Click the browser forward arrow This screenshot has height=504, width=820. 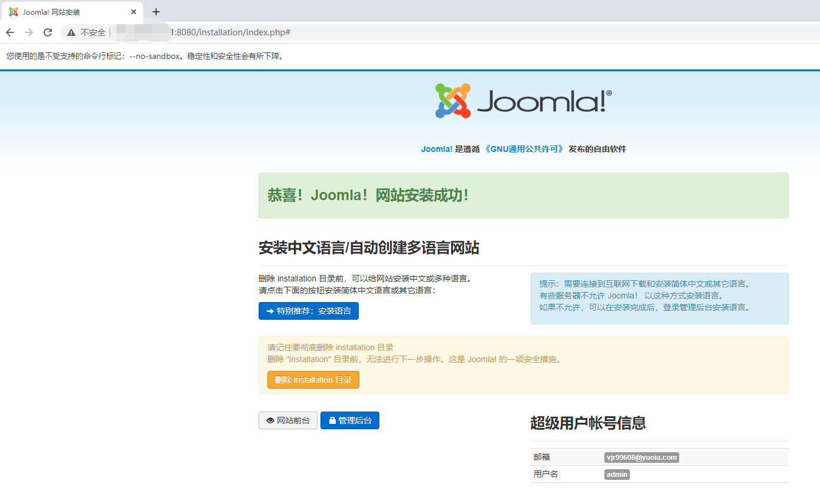pyautogui.click(x=28, y=32)
